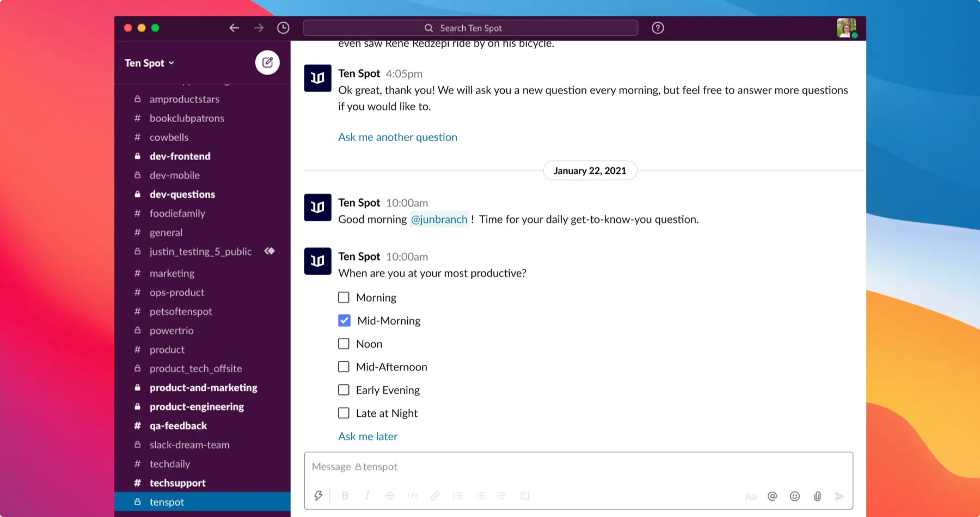This screenshot has width=980, height=517.
Task: Click the Message tenspot input box
Action: (x=578, y=467)
